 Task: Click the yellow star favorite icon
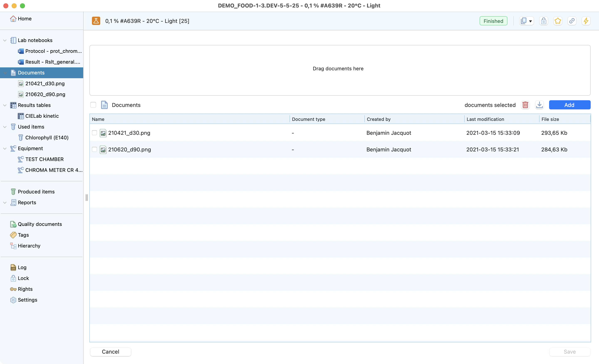[x=558, y=21]
